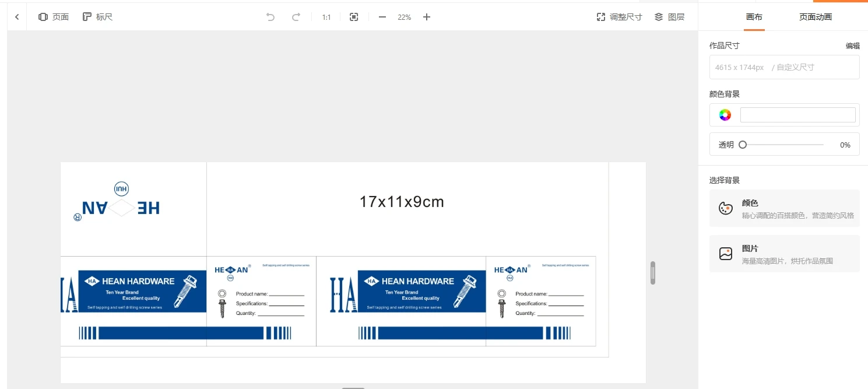The width and height of the screenshot is (868, 389).
Task: Choose the 颜色 background option
Action: tap(785, 208)
